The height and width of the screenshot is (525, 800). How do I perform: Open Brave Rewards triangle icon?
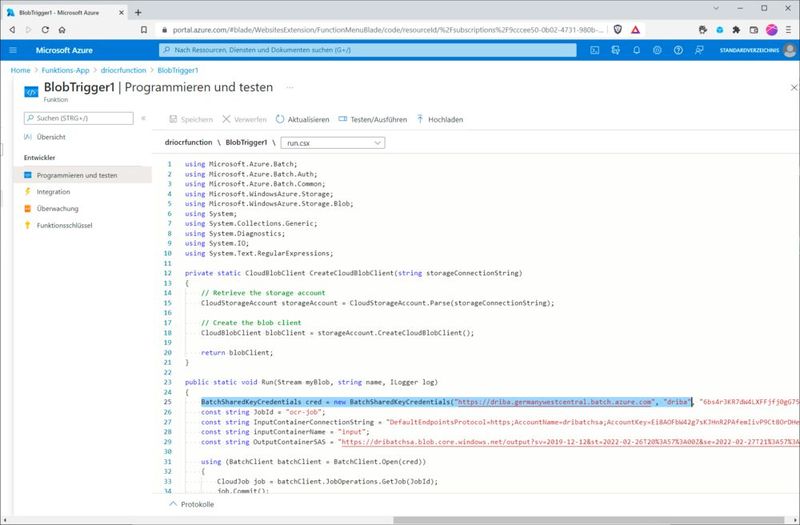point(635,30)
